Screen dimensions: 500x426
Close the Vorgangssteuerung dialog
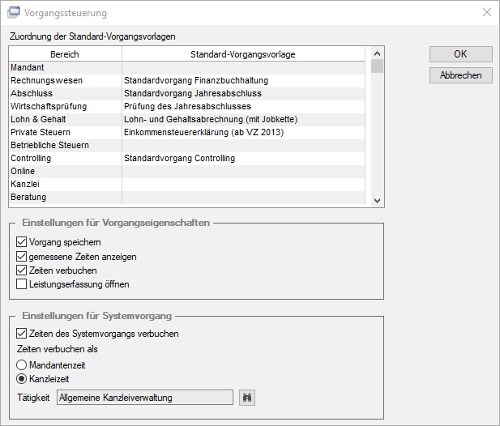tap(487, 12)
